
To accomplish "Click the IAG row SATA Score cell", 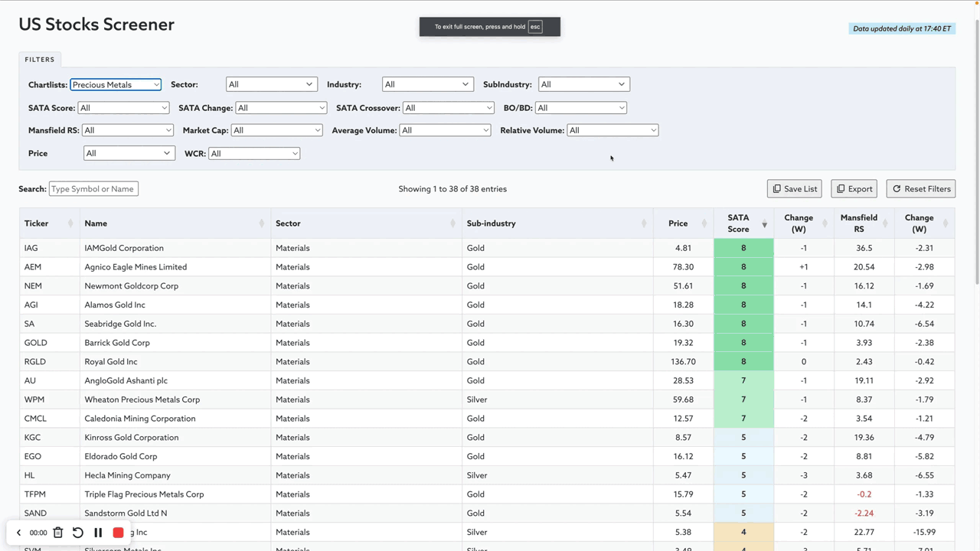I will coord(743,248).
